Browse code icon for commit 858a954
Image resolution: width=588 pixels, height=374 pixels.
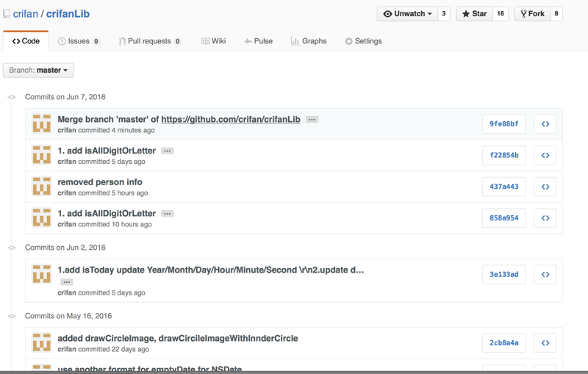point(545,218)
